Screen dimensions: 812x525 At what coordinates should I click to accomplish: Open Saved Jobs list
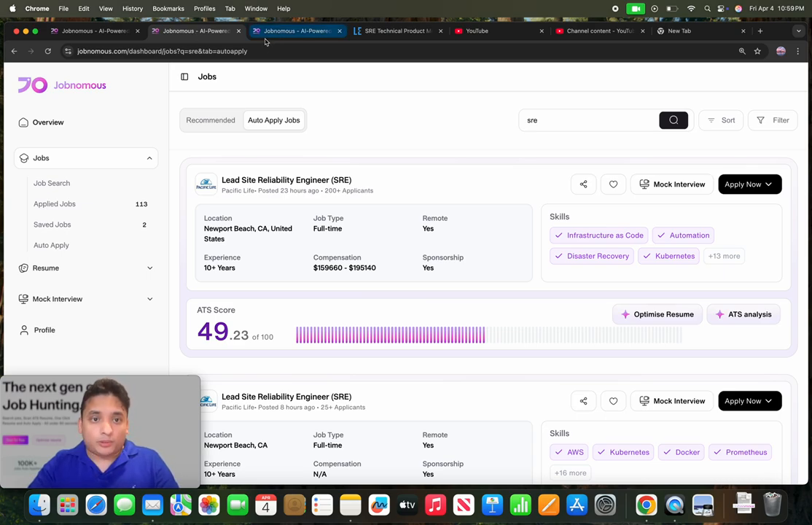point(52,225)
